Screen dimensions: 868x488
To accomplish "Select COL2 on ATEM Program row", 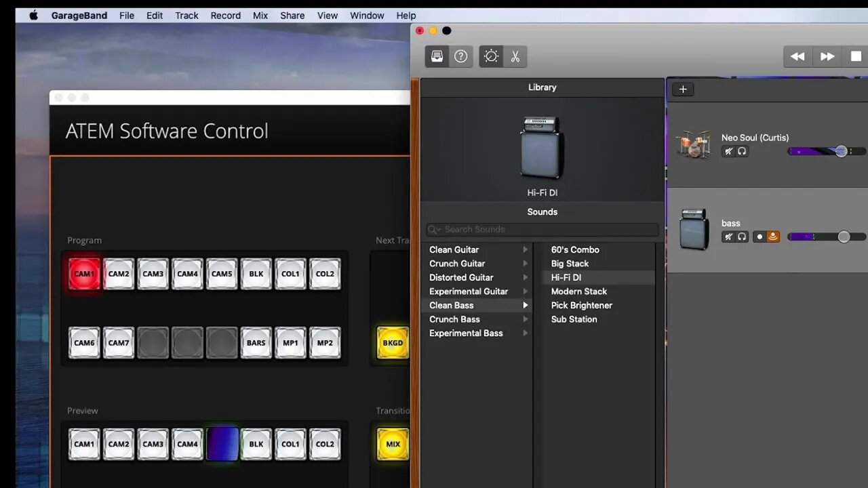I will [325, 274].
